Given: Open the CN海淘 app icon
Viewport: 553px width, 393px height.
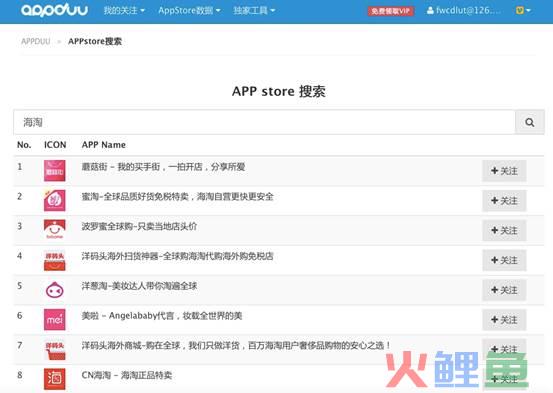Looking at the screenshot, I should (55, 379).
